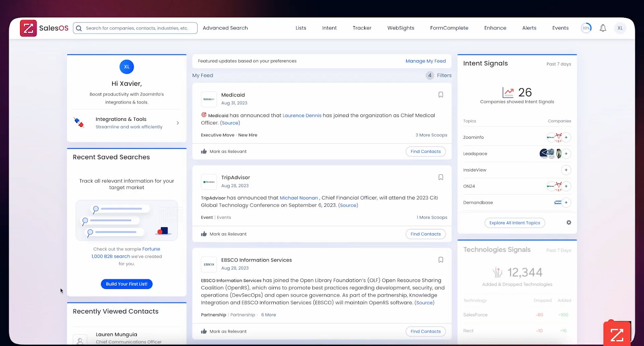
Task: Bookmark the Medicaid feed card
Action: tap(441, 95)
